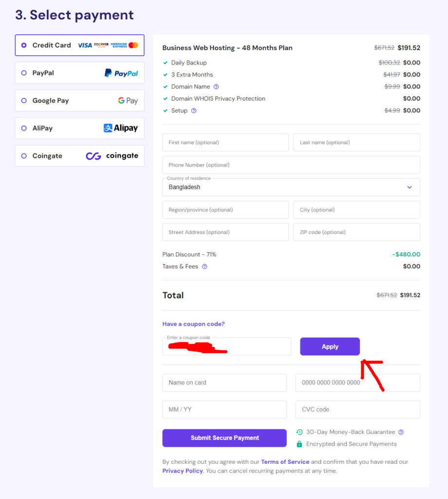Open Taxes & Fees help icon
The height and width of the screenshot is (499, 448).
[x=205, y=267]
